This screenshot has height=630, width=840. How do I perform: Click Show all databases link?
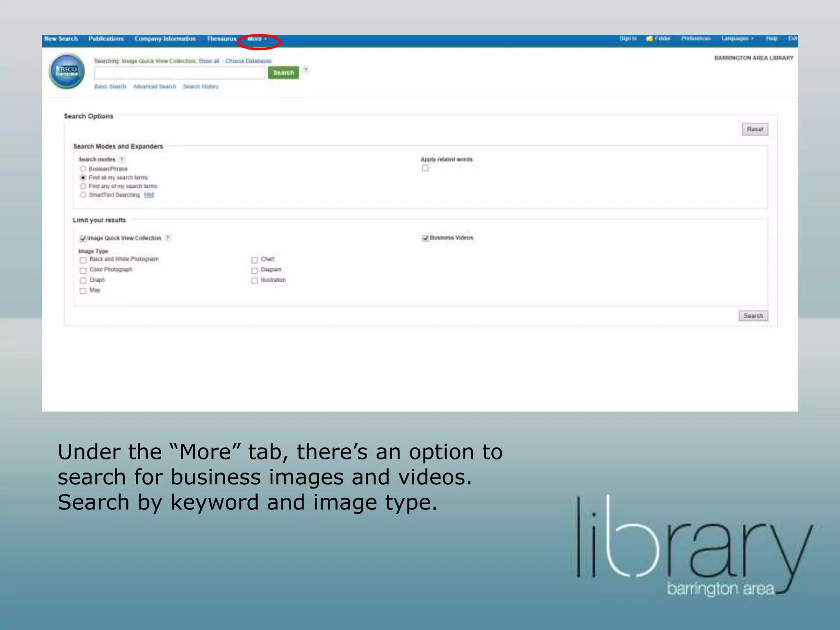[x=209, y=61]
